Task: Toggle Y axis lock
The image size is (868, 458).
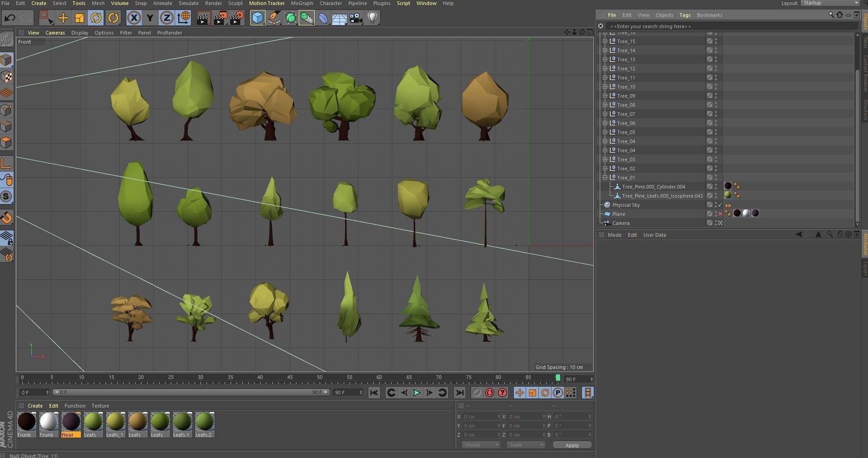Action: tap(150, 18)
